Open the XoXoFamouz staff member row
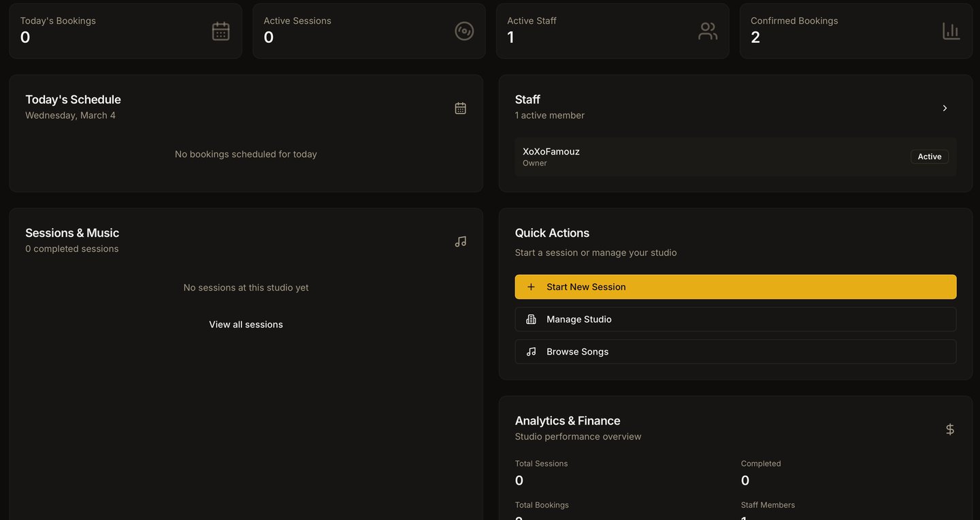This screenshot has width=980, height=520. [681, 157]
